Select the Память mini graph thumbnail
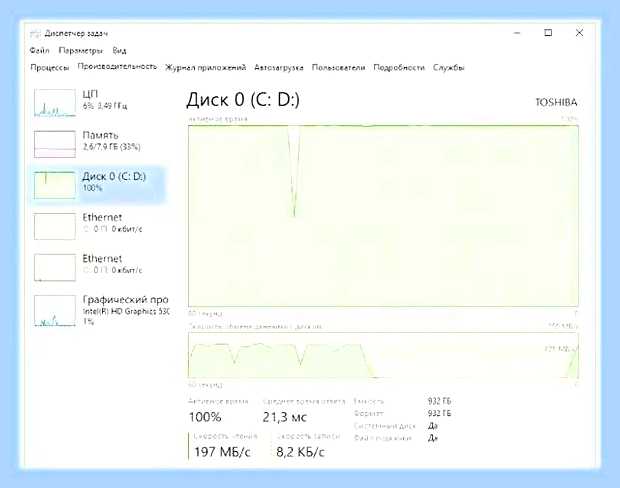This screenshot has width=620, height=488. point(55,144)
